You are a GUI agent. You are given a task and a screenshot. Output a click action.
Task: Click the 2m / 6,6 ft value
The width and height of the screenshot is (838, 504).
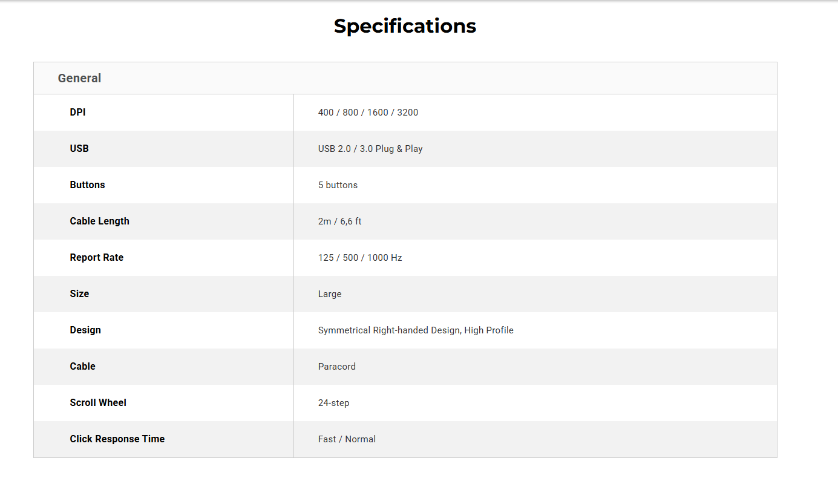click(x=339, y=221)
